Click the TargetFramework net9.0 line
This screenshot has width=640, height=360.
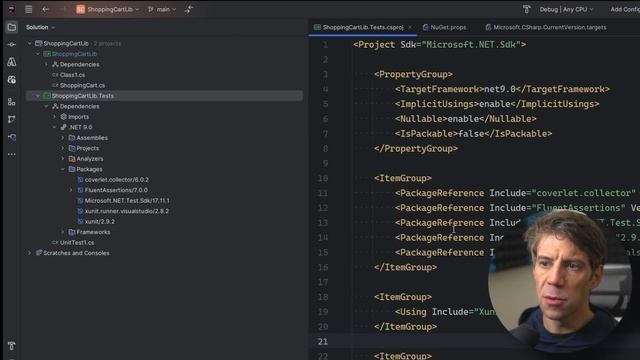click(502, 89)
